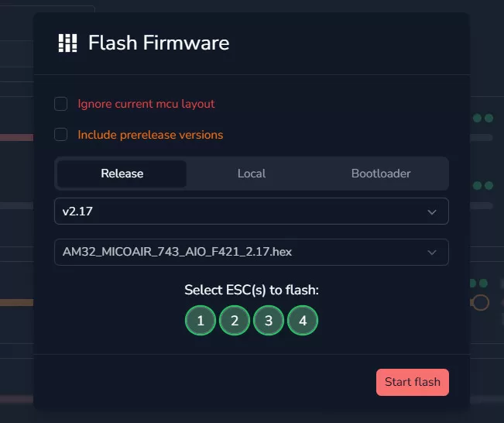Image resolution: width=504 pixels, height=423 pixels.
Task: Click the Flash Firmware dialog title
Action: pos(159,43)
